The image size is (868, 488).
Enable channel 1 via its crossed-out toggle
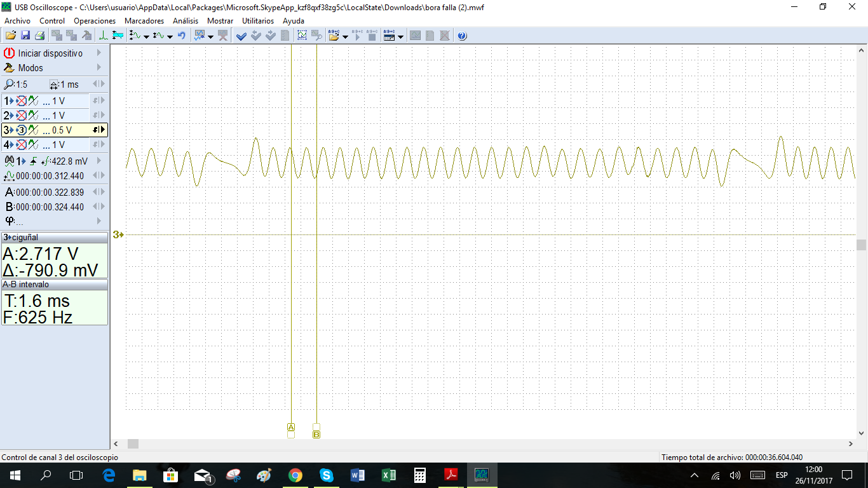click(21, 101)
